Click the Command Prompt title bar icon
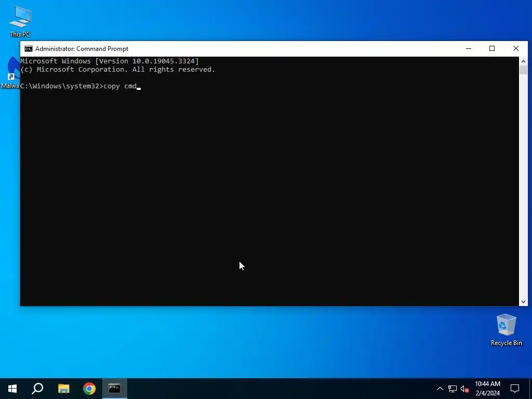This screenshot has width=532, height=399. click(29, 49)
